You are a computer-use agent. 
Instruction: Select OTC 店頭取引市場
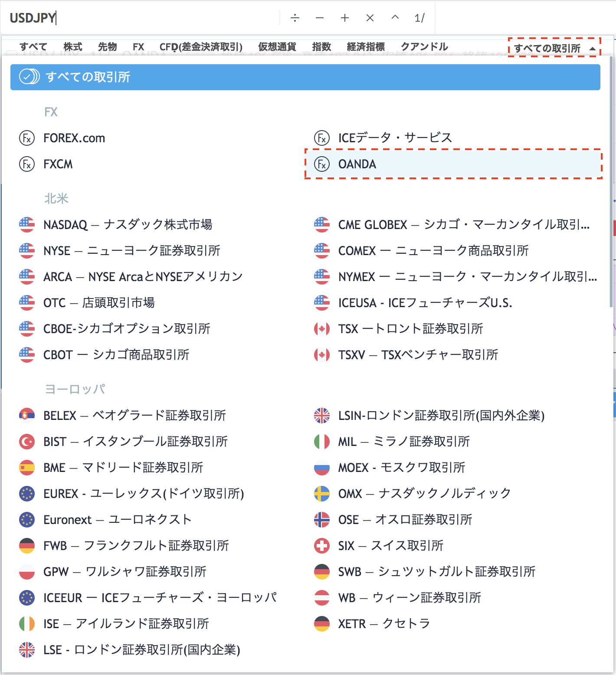[x=158, y=303]
